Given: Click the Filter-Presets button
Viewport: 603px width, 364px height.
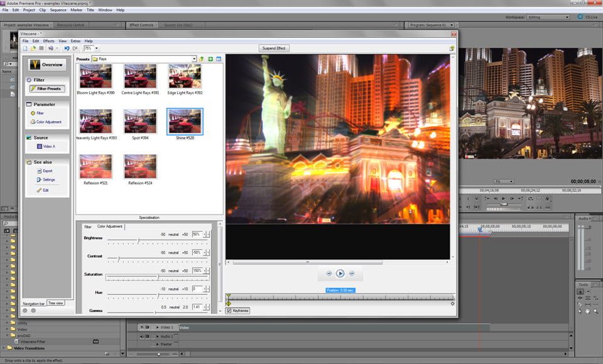Looking at the screenshot, I should click(47, 88).
